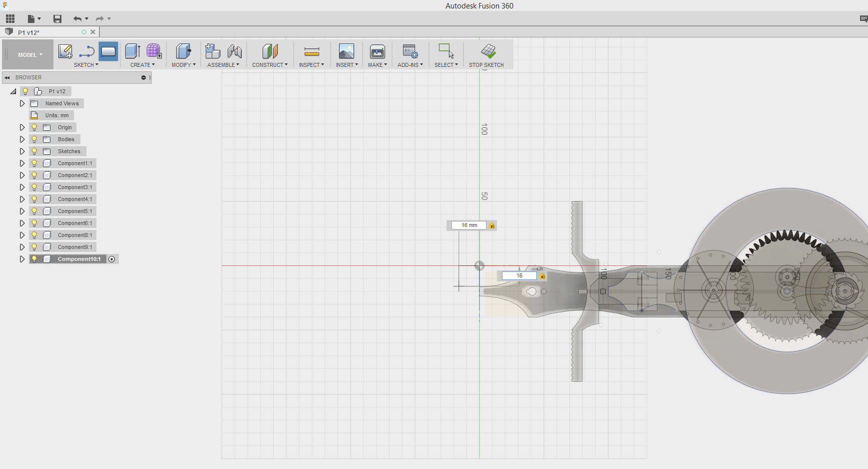Save the design with the disk icon
The width and height of the screenshot is (868, 469).
tap(57, 19)
